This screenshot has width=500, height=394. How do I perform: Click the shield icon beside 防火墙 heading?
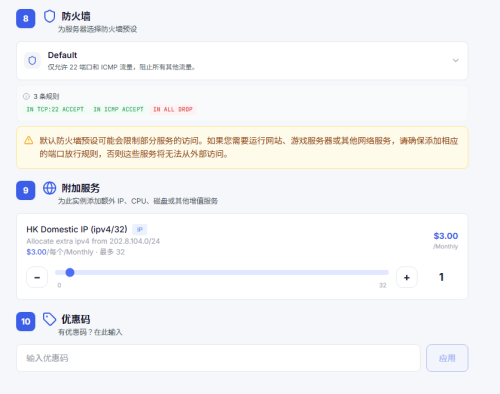pos(49,16)
